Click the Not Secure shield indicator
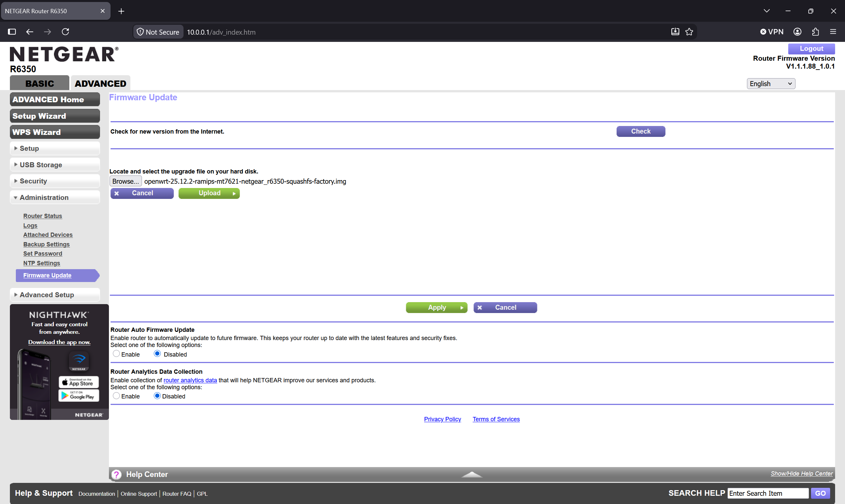Viewport: 845px width, 504px height. coord(158,32)
